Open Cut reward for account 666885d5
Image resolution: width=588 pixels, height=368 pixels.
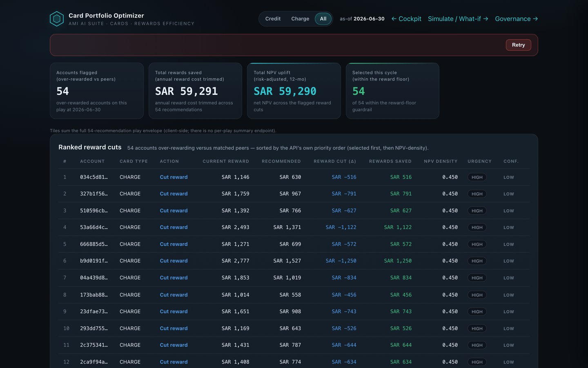click(174, 244)
